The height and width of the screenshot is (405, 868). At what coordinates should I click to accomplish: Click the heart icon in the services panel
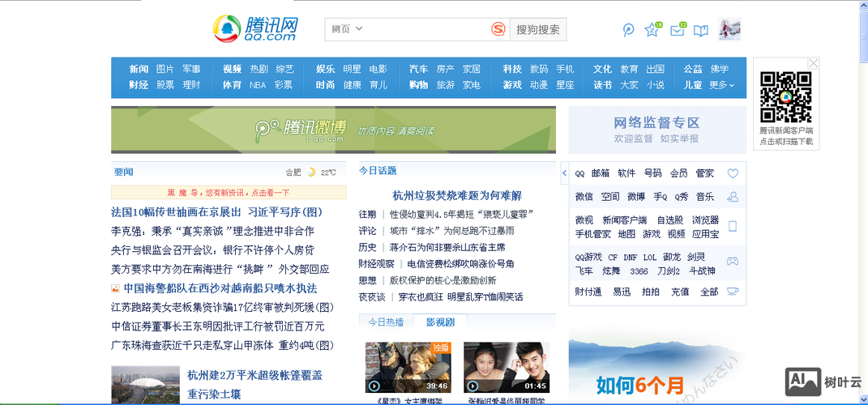[x=733, y=173]
